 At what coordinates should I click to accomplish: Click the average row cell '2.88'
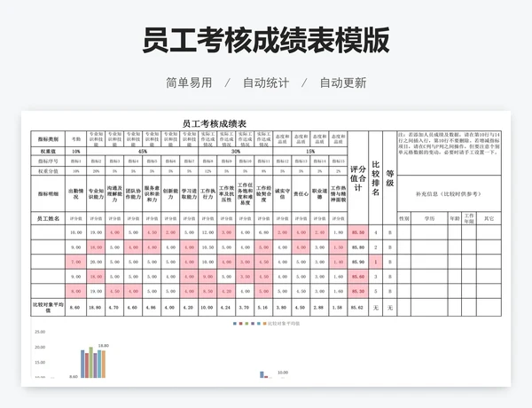tap(319, 308)
